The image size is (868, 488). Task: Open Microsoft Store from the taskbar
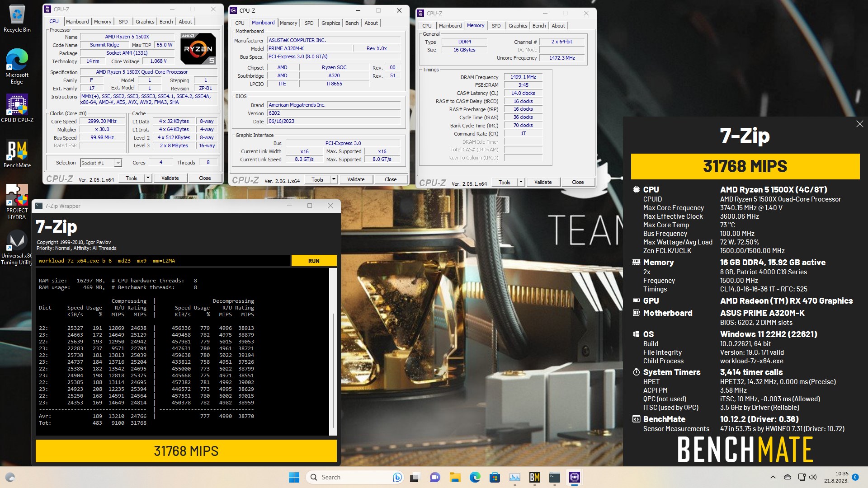[495, 477]
